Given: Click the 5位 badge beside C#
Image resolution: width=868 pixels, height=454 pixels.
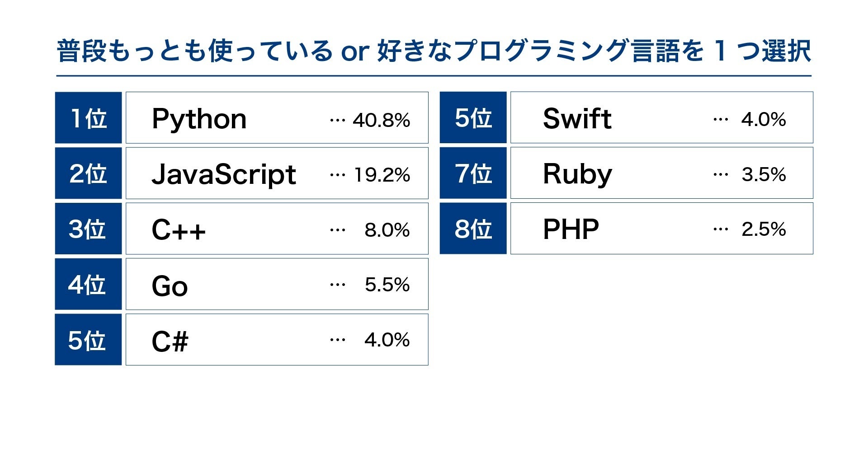Looking at the screenshot, I should point(88,340).
